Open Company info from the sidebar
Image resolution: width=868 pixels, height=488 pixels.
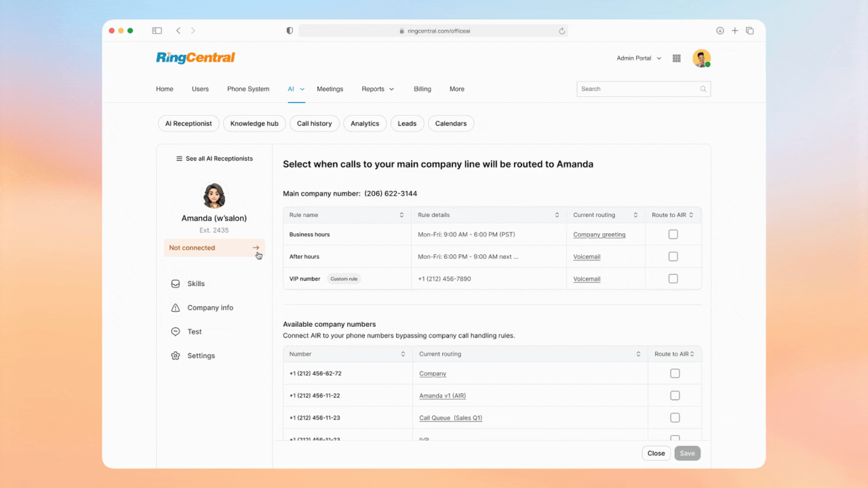click(x=209, y=307)
